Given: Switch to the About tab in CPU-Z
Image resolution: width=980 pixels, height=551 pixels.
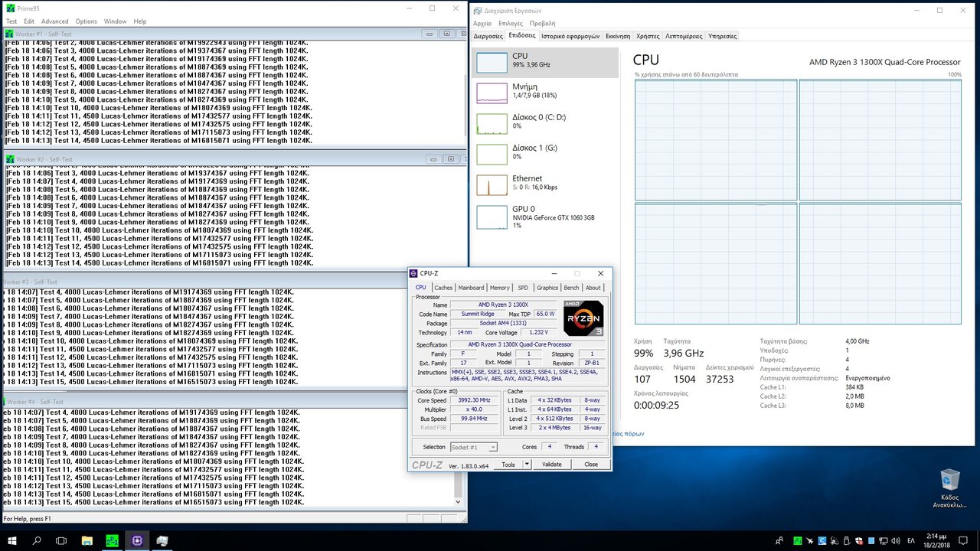Looking at the screenshot, I should click(593, 288).
